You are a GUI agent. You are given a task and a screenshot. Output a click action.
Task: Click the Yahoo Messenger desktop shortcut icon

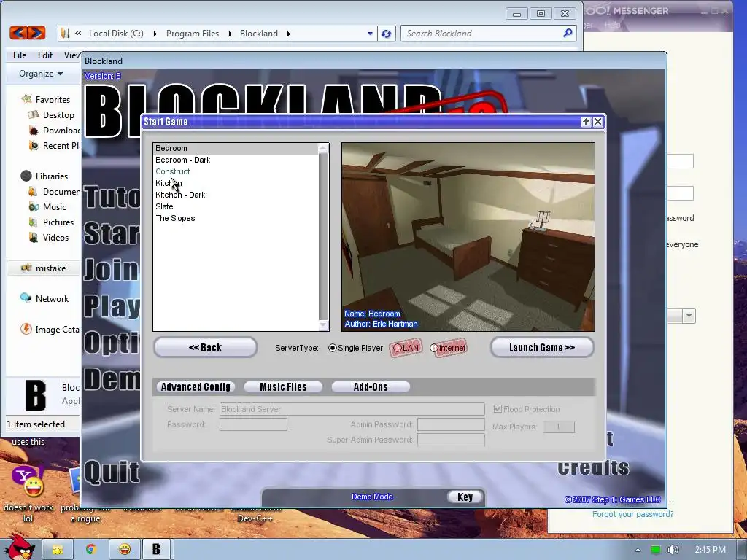click(x=28, y=482)
